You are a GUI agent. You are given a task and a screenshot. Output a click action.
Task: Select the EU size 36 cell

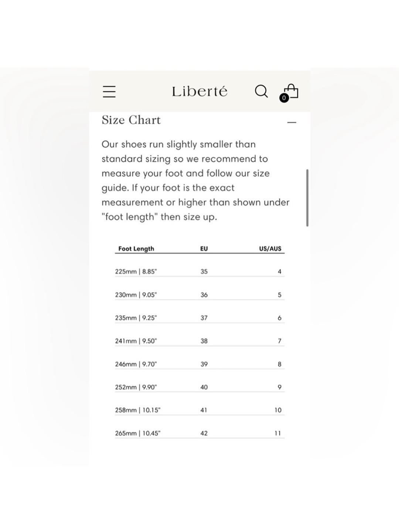click(204, 295)
